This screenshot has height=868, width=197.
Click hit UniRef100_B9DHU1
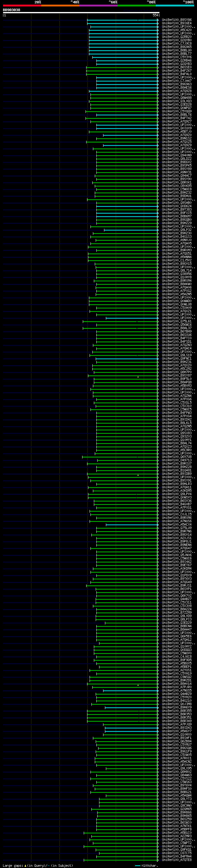tap(177, 196)
